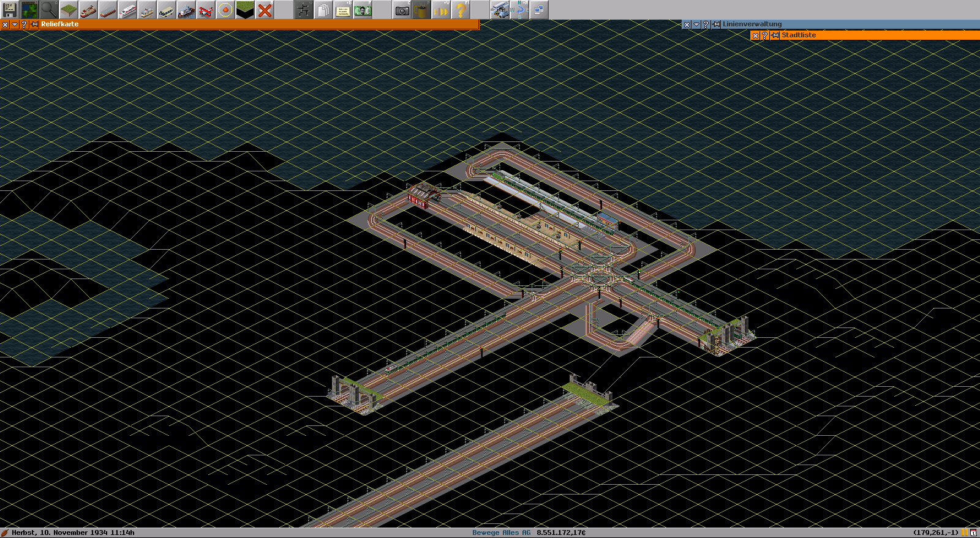This screenshot has width=980, height=538.
Task: Open the bus road tools menu
Action: click(167, 10)
